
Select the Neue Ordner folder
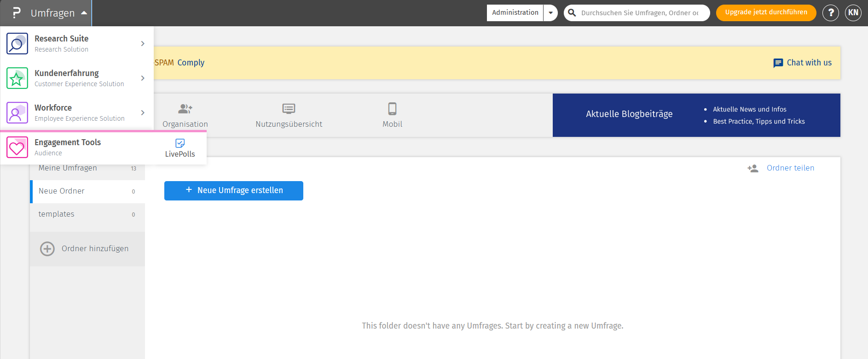[x=87, y=191]
